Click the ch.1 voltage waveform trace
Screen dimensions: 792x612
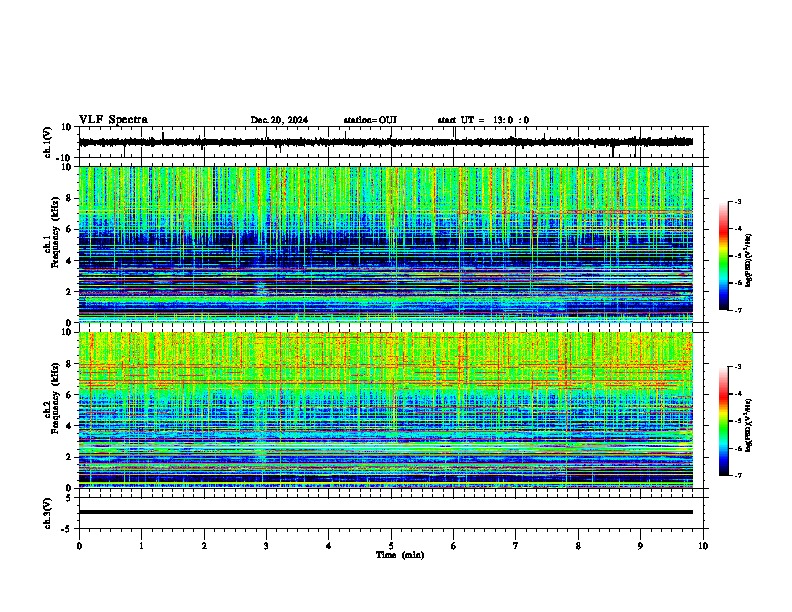click(x=385, y=142)
